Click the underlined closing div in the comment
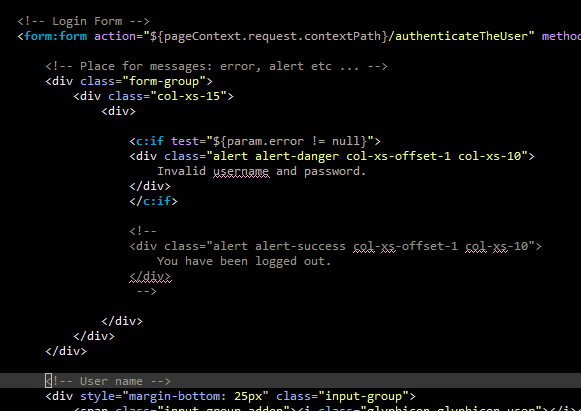This screenshot has height=411, width=581. (150, 276)
